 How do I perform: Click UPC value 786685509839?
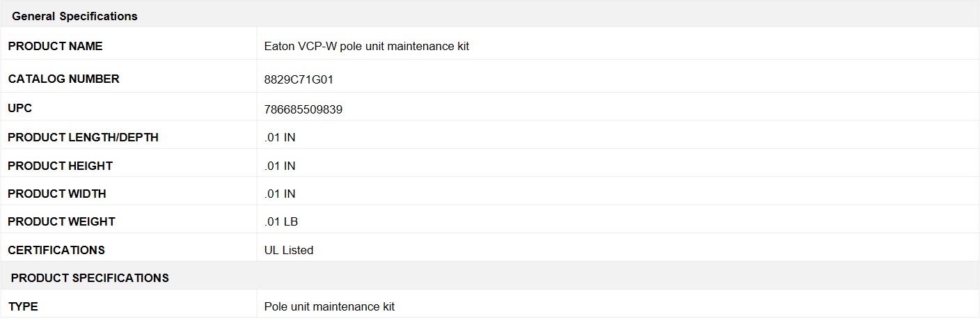tap(303, 109)
